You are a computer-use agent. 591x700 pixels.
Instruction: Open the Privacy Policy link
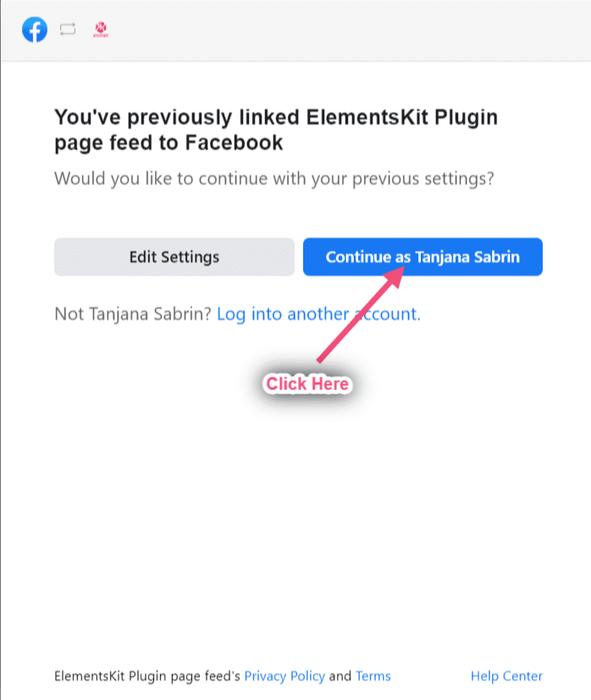click(284, 675)
